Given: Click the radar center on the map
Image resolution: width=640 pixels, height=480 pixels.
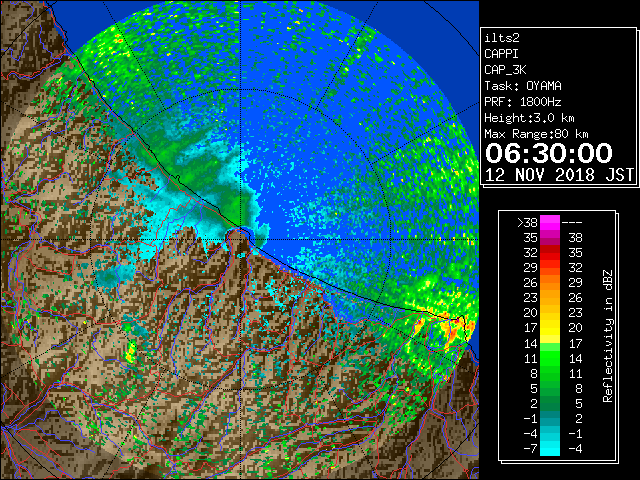Looking at the screenshot, I should pos(241,240).
